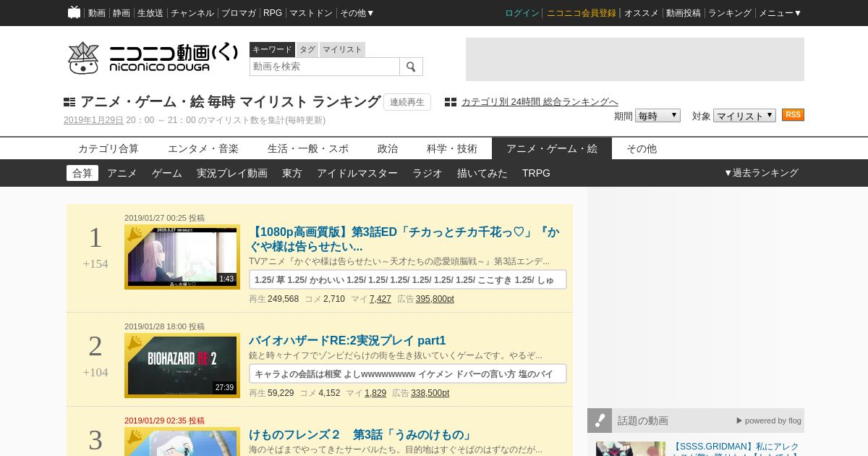Click grid icon next to カテゴリ別 24時間 link

point(451,102)
